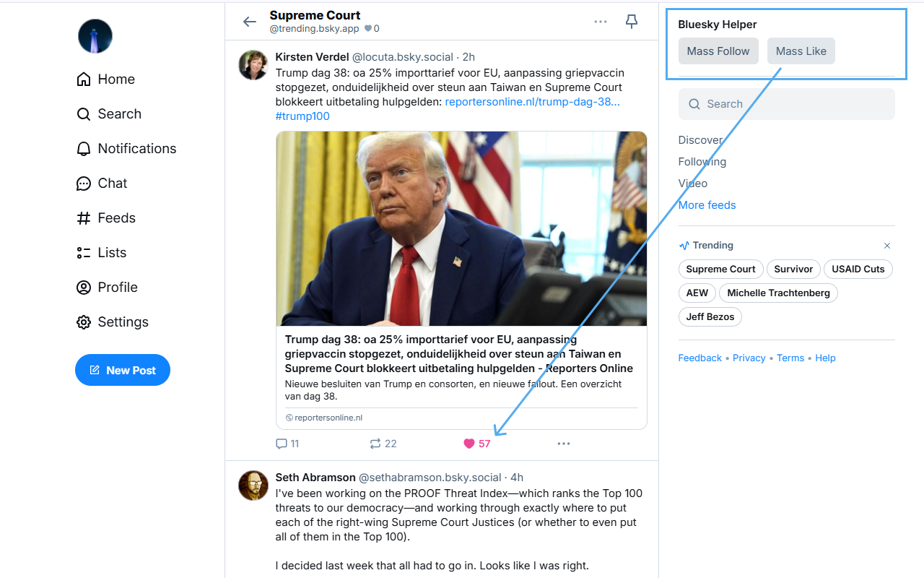Switch to the Following feed

pyautogui.click(x=702, y=162)
